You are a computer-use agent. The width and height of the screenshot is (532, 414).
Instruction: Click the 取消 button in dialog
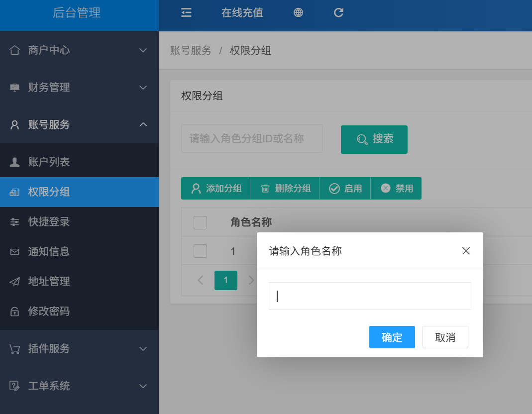pyautogui.click(x=445, y=337)
